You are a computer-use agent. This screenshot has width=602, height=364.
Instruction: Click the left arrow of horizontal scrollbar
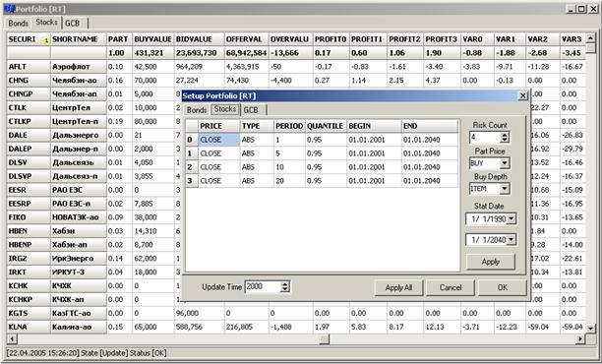pyautogui.click(x=12, y=339)
